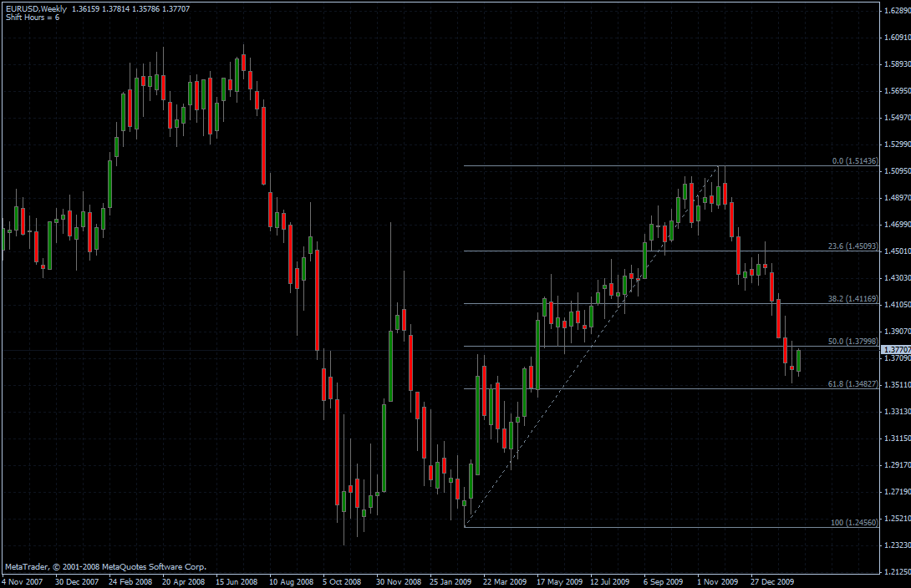
Task: Click the current price tag 1.37707
Action: pos(896,349)
